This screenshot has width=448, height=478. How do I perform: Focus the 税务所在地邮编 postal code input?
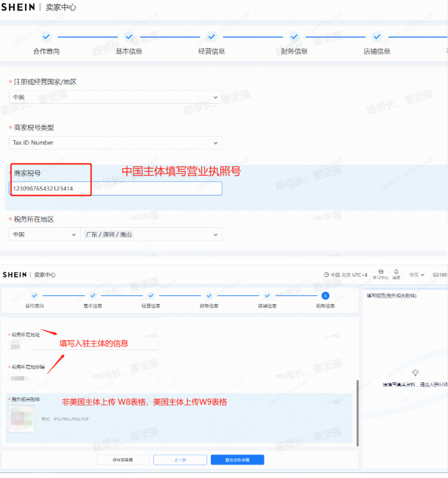pyautogui.click(x=83, y=377)
